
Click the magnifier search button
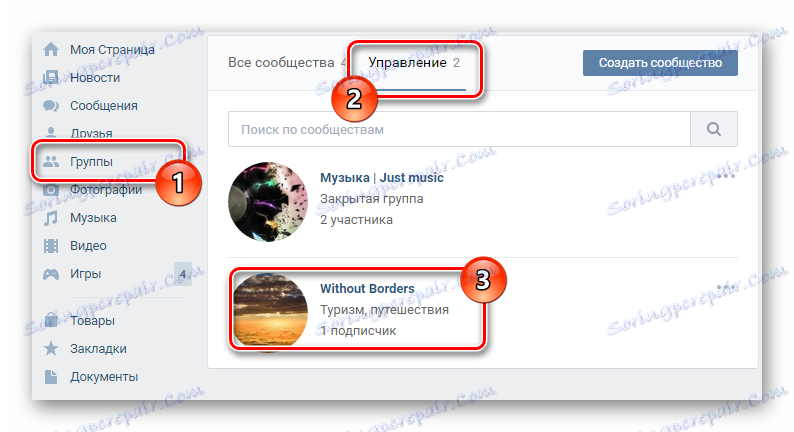click(714, 129)
